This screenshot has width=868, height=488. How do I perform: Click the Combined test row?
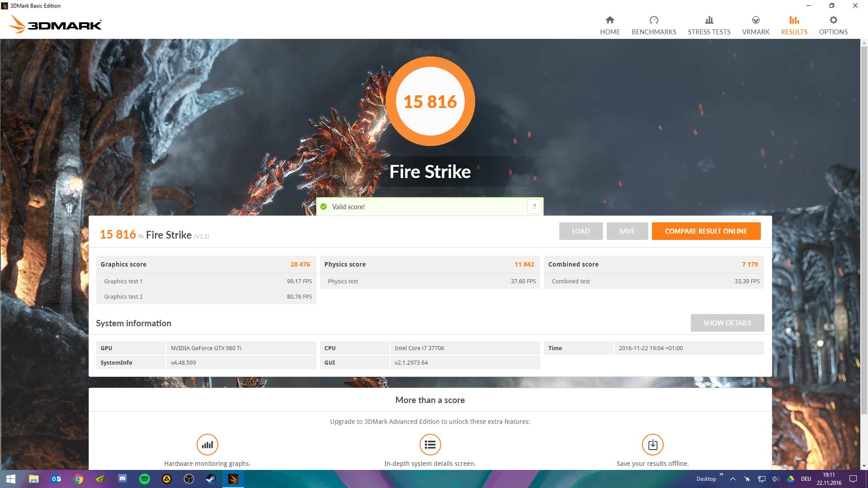654,281
